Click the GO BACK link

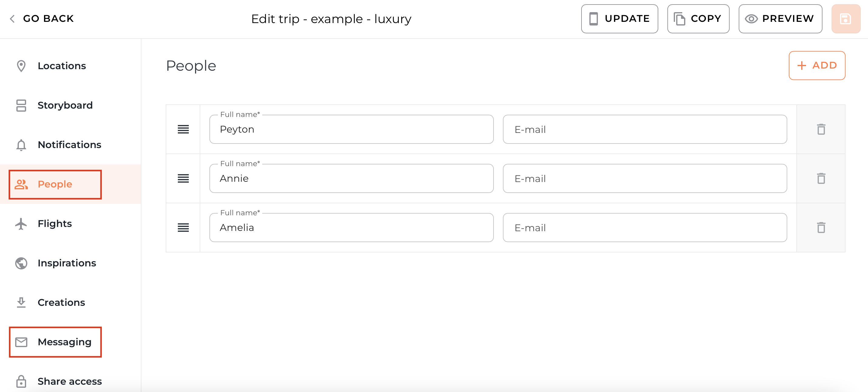pyautogui.click(x=41, y=19)
